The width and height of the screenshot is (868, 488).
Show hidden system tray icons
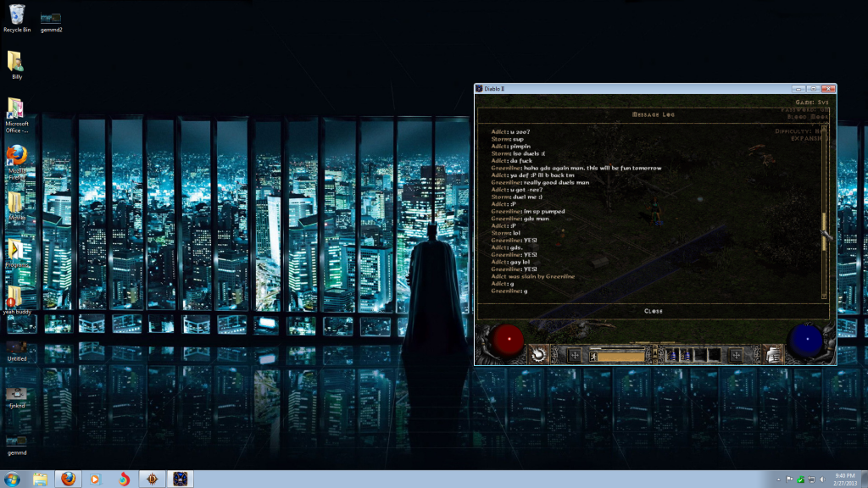tap(778, 480)
